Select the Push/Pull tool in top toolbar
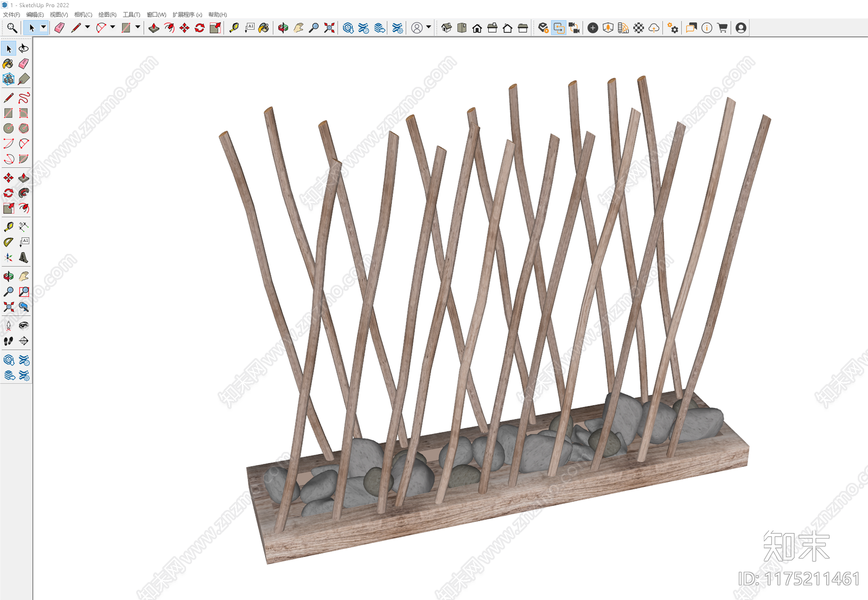868x600 pixels. click(x=154, y=28)
